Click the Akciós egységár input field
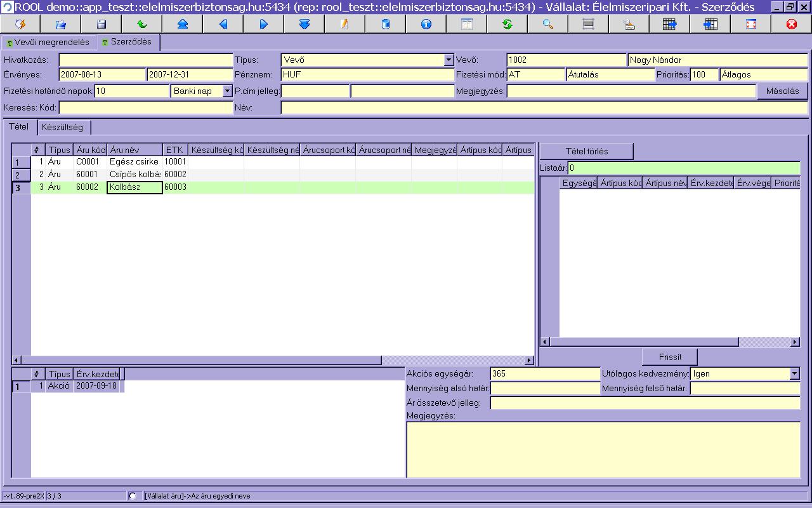Viewport: 812px width, 508px height. coord(544,374)
